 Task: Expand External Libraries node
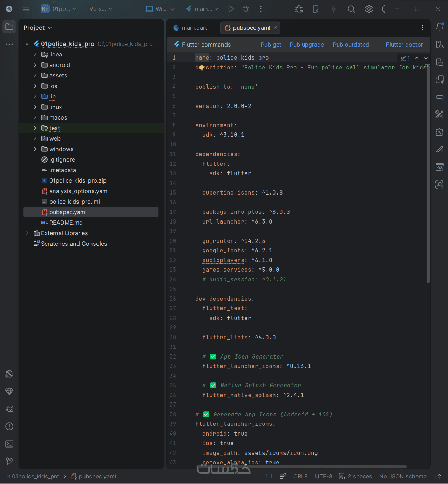click(x=27, y=233)
